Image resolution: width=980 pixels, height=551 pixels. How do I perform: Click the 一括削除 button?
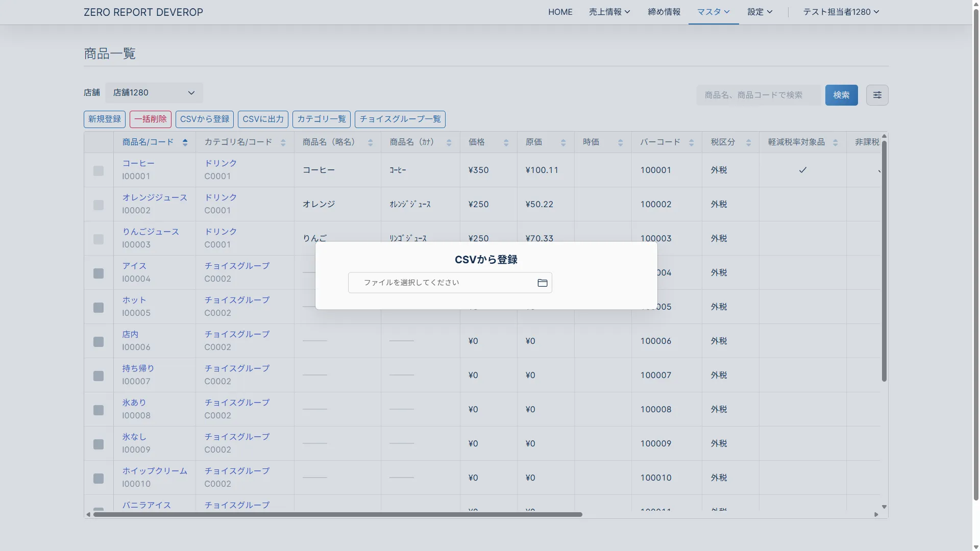pos(151,119)
